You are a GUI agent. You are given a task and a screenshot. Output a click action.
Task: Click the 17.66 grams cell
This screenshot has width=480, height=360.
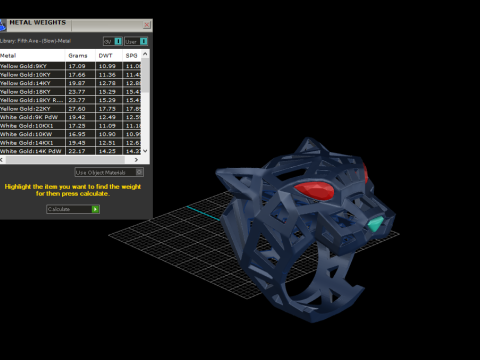pos(80,75)
